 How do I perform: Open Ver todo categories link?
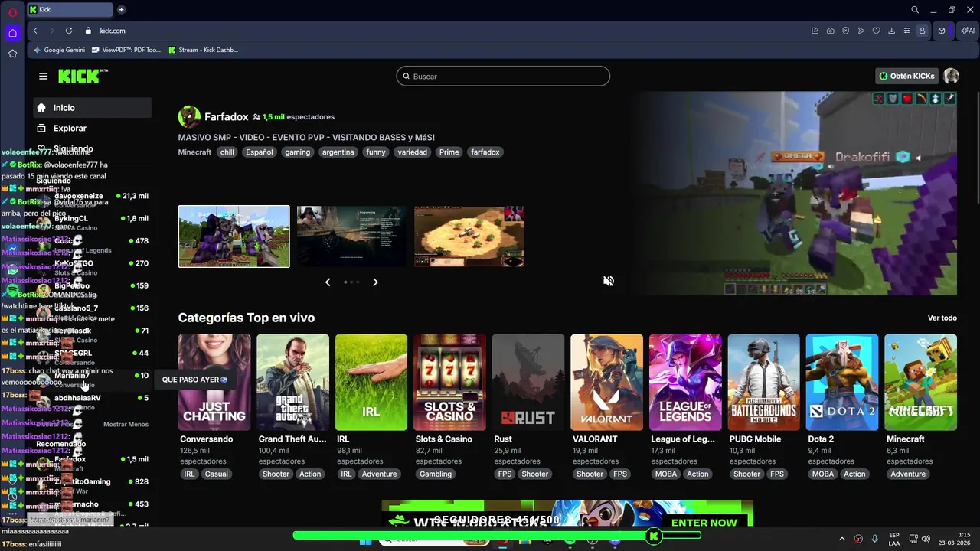click(x=942, y=318)
